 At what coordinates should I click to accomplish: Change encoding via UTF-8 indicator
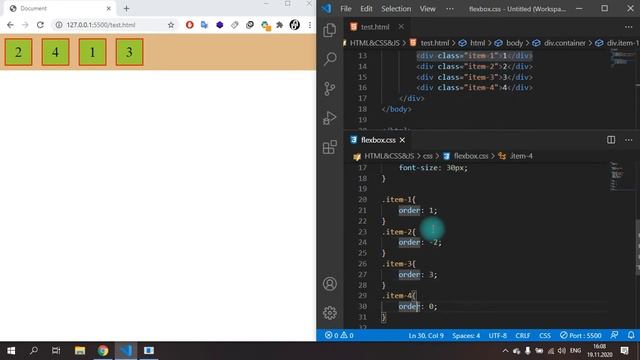(498, 336)
